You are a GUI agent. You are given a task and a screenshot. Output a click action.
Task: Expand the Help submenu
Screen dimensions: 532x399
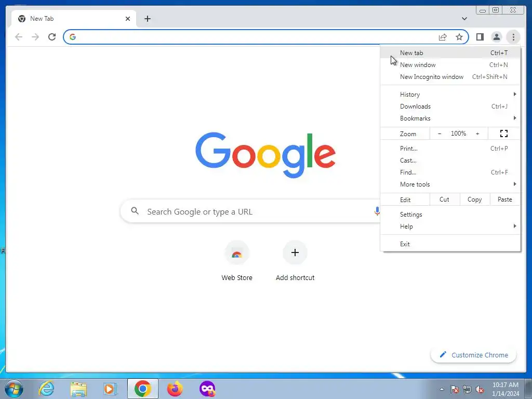450,227
